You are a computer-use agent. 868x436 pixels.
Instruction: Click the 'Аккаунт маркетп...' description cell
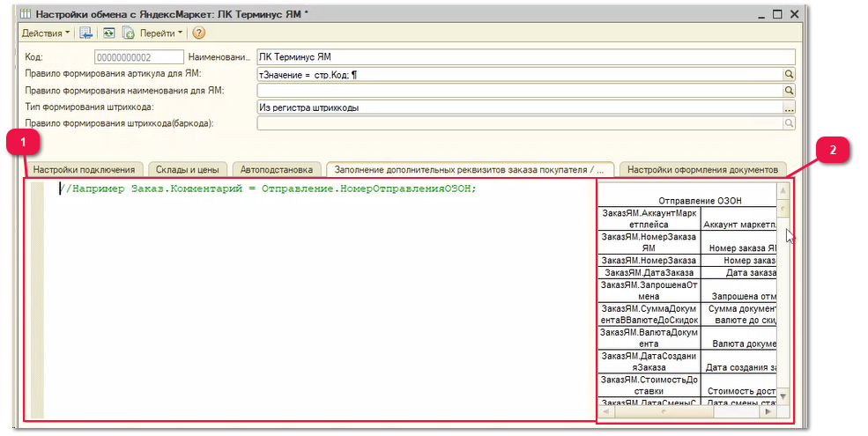click(739, 219)
